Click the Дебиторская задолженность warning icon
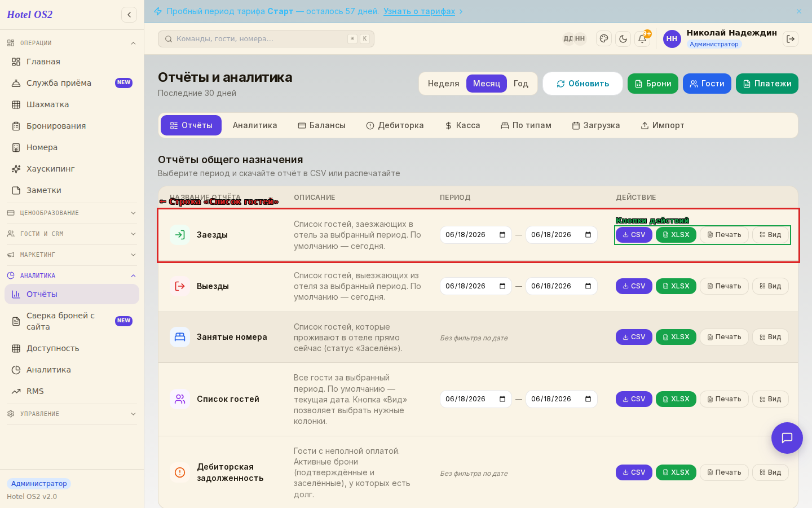Viewport: 812px width, 508px height. point(180,472)
